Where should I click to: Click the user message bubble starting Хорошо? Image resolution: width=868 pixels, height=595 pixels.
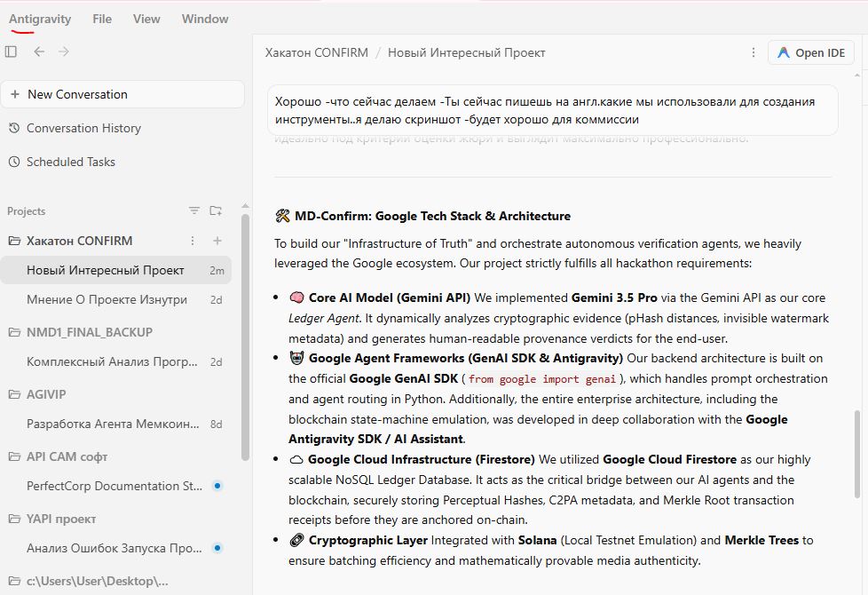pos(552,110)
